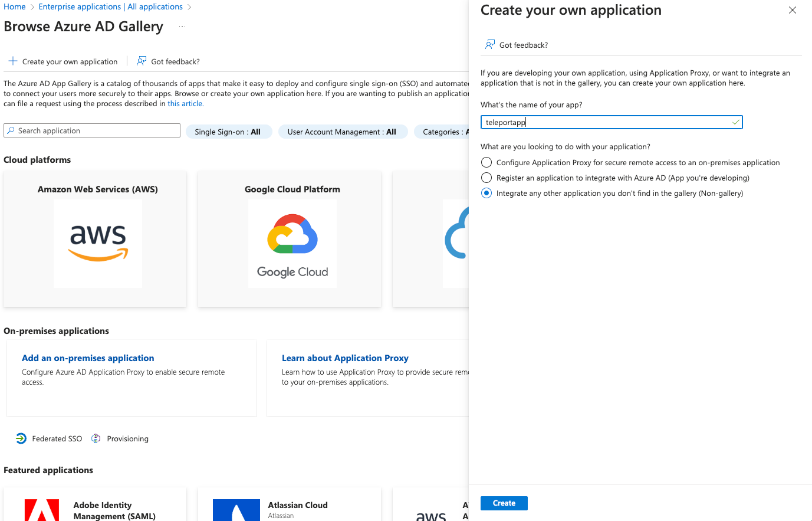This screenshot has height=521, width=812.
Task: Click the Provisioning icon
Action: (95, 438)
